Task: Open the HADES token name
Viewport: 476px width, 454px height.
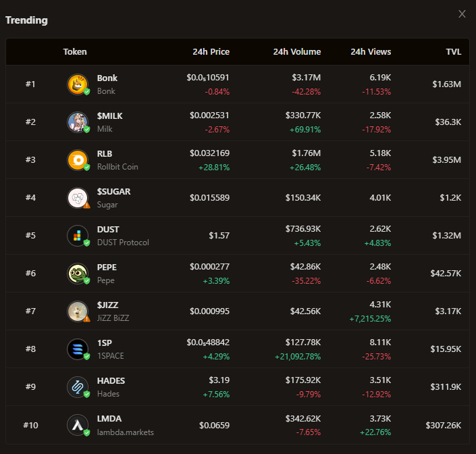Action: (111, 380)
